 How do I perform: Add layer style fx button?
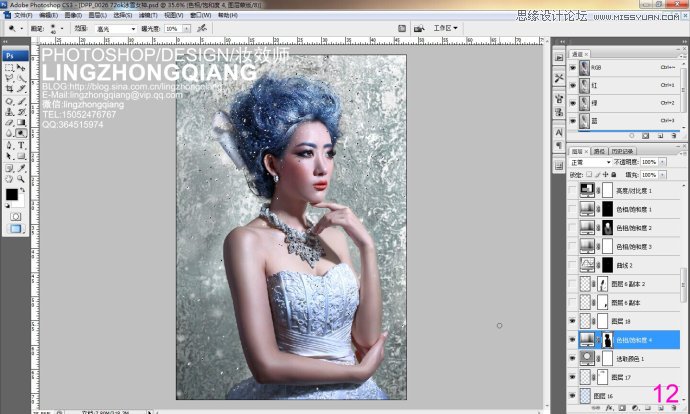(609, 408)
